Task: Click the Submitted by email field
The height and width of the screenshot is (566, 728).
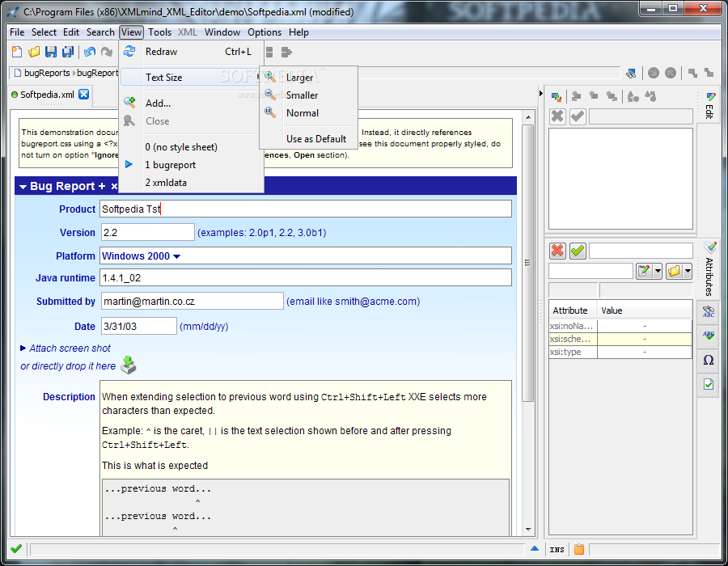Action: point(193,301)
